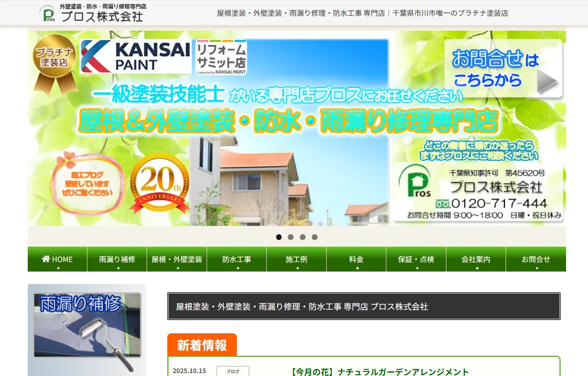Jump to the fourth carousel slide dot
Viewport: 588px width, 376px height.
[315, 237]
